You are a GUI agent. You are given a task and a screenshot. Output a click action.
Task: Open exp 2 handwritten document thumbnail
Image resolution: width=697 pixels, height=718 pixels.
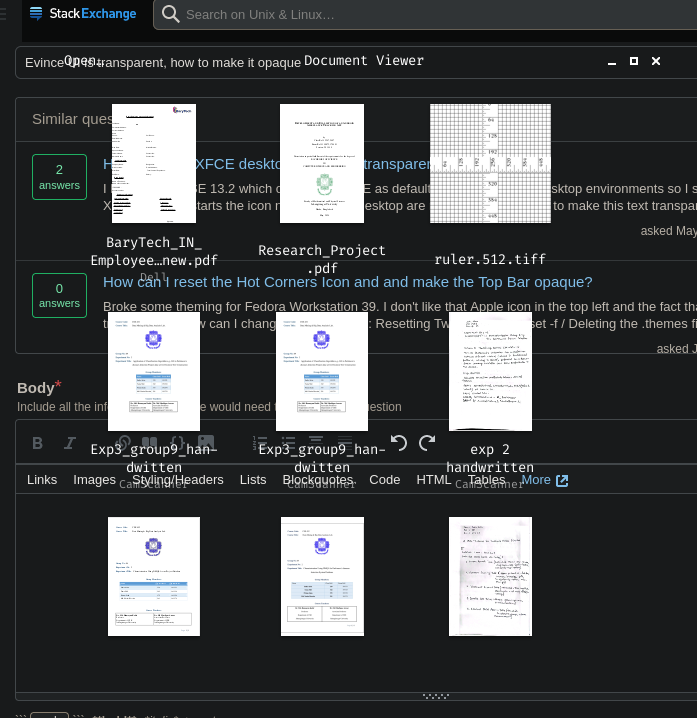490,371
